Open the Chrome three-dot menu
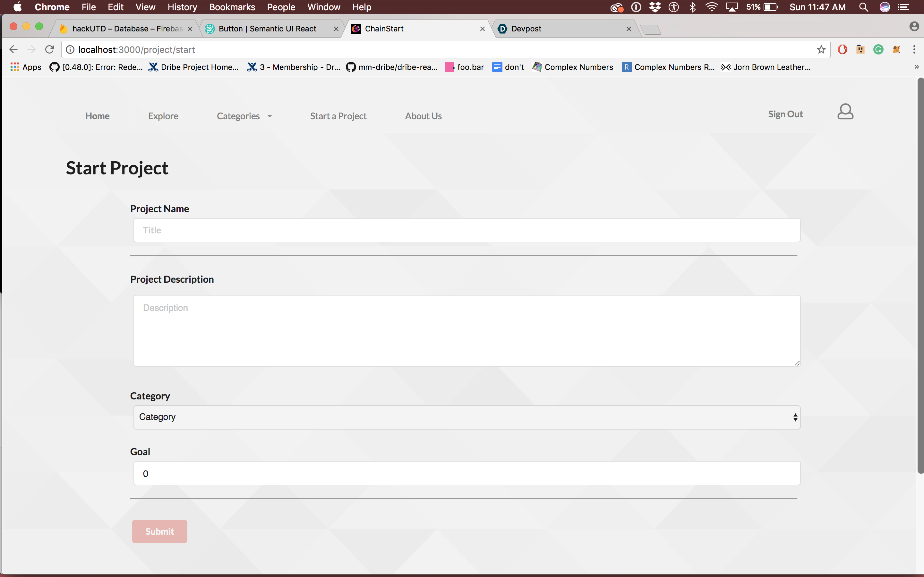The image size is (924, 577). [914, 50]
